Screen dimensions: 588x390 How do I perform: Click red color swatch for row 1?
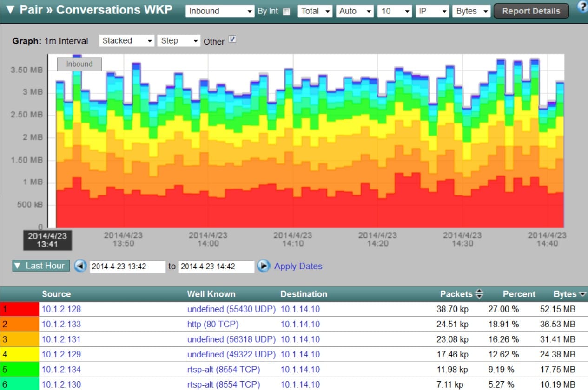pyautogui.click(x=20, y=309)
